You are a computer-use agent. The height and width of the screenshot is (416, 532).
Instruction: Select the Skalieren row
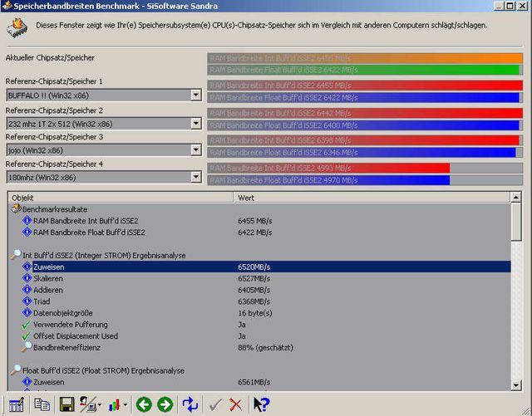coord(259,278)
